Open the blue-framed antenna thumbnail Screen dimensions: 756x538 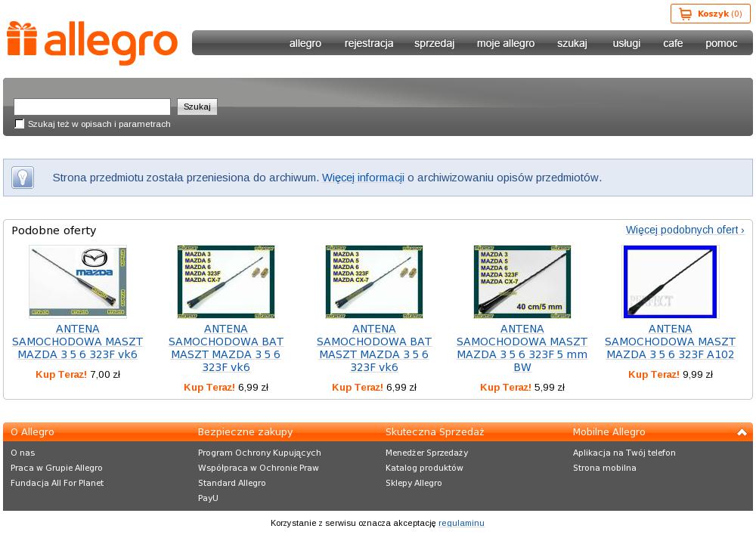pos(670,282)
